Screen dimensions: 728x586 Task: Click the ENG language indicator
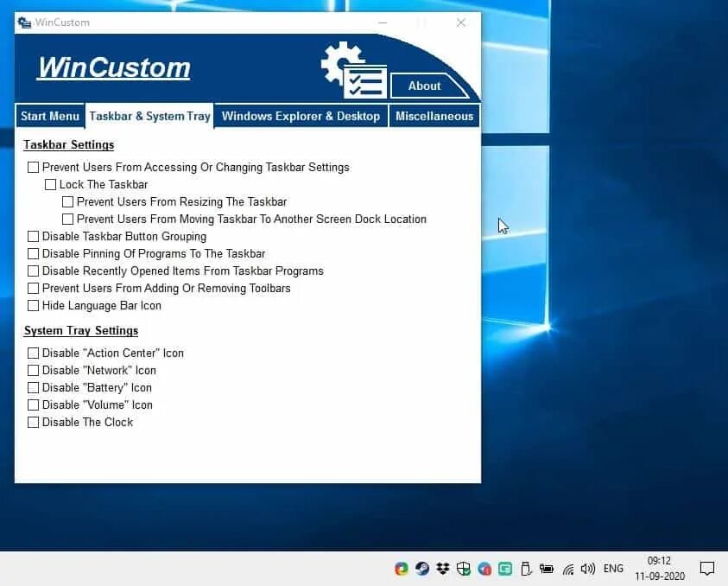(613, 568)
